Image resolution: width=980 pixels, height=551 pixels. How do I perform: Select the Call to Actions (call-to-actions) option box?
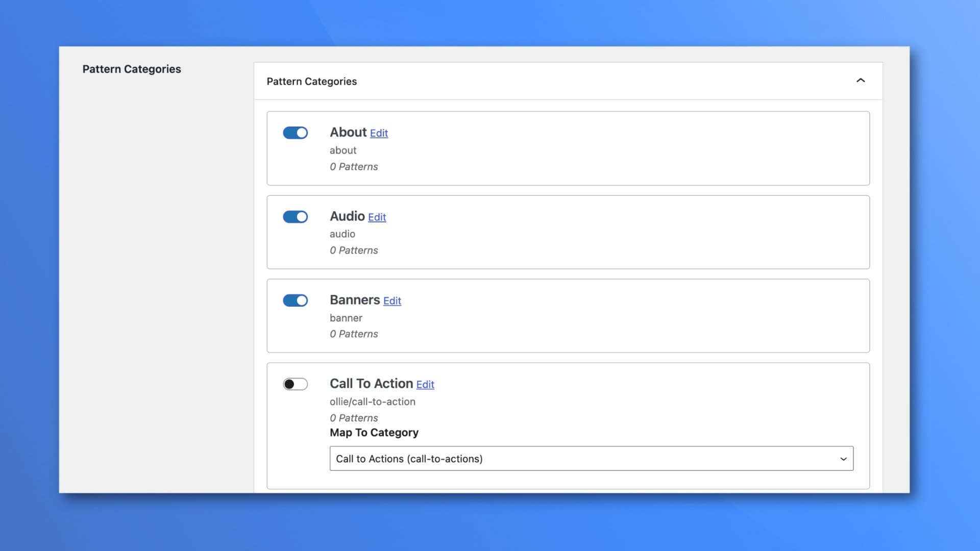point(591,459)
